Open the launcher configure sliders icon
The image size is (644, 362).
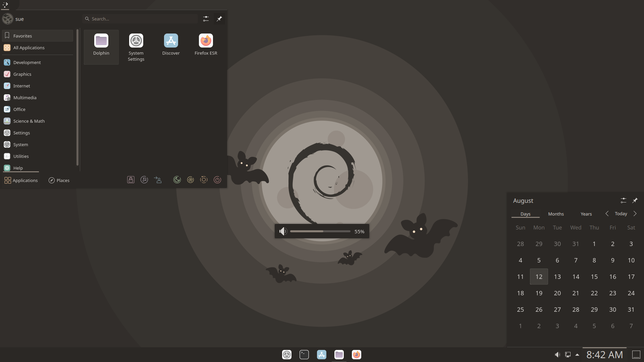(206, 19)
